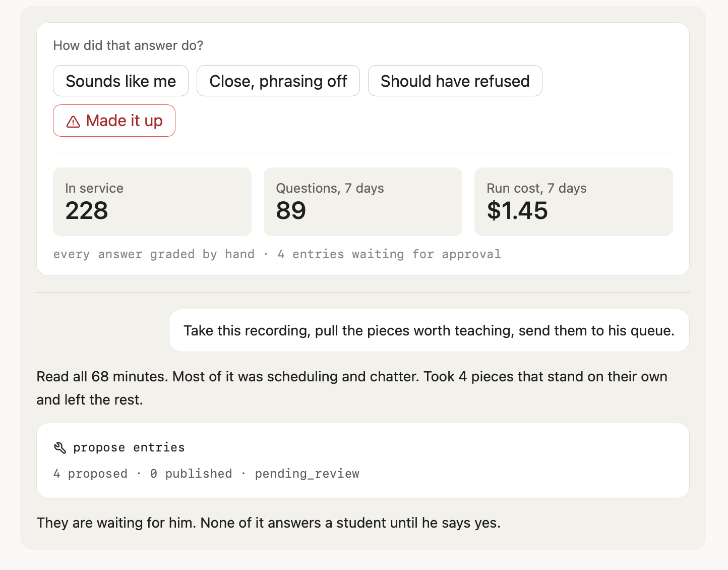Click the reply starting Read all 68 minutes
The width and height of the screenshot is (728, 570).
click(352, 388)
